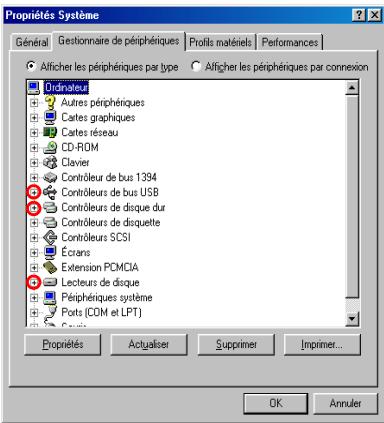The height and width of the screenshot is (423, 384).
Task: Expand the Contrôleur de bus 1394 node
Action: (x=34, y=177)
